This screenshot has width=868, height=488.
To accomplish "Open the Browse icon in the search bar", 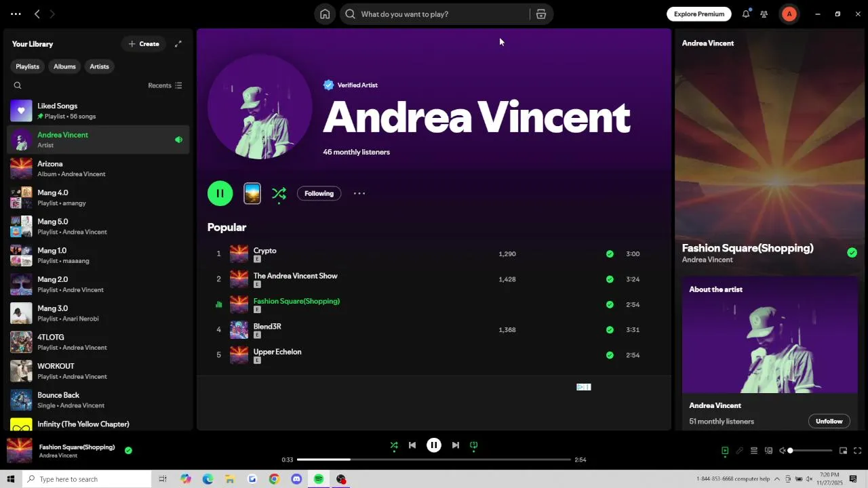I will pyautogui.click(x=541, y=14).
